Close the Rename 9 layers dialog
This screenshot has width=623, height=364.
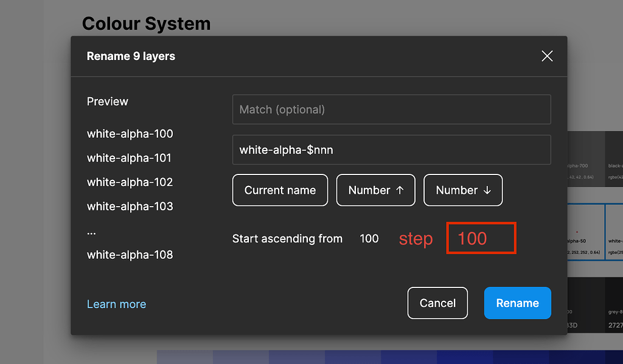547,56
